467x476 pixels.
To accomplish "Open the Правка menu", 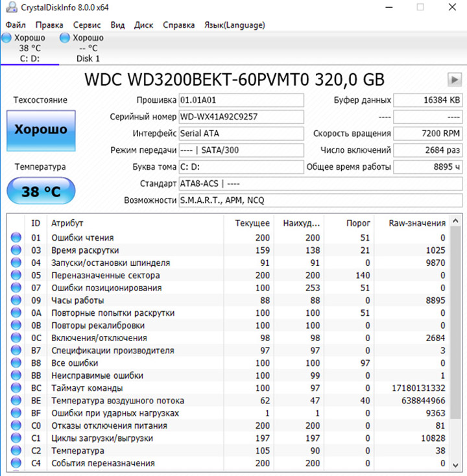I will click(x=49, y=25).
